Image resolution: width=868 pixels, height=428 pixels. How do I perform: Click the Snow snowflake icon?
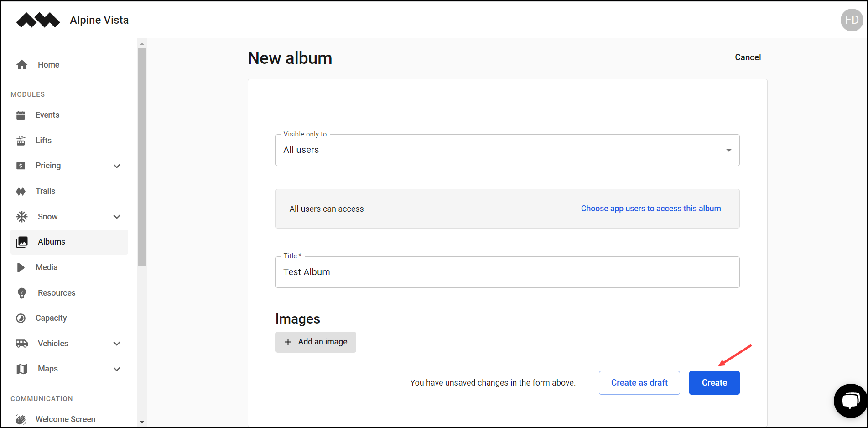tap(21, 216)
